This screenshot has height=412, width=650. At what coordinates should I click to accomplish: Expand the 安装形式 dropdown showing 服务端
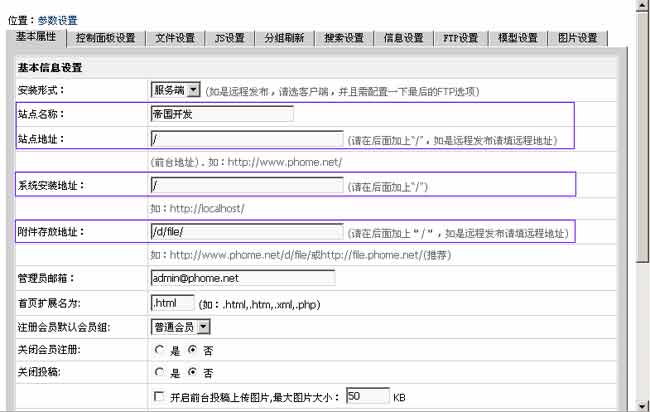click(x=175, y=90)
